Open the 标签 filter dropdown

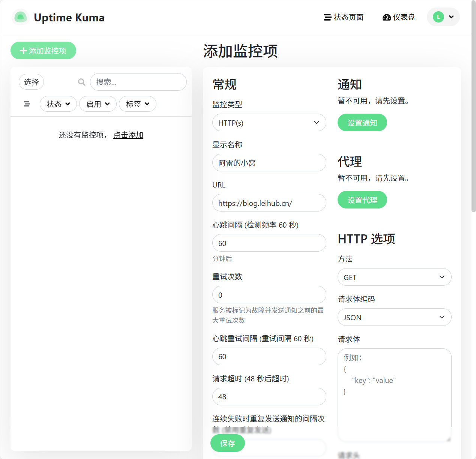pyautogui.click(x=137, y=104)
